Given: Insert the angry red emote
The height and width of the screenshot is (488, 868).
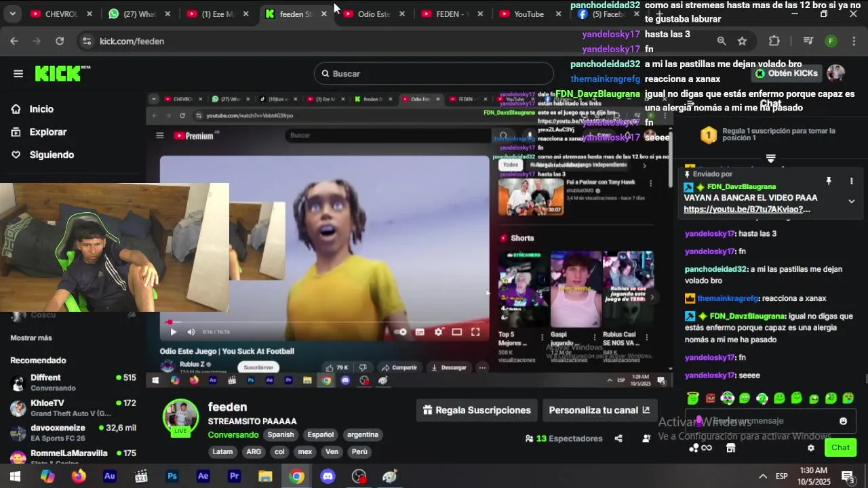Looking at the screenshot, I should tap(710, 399).
